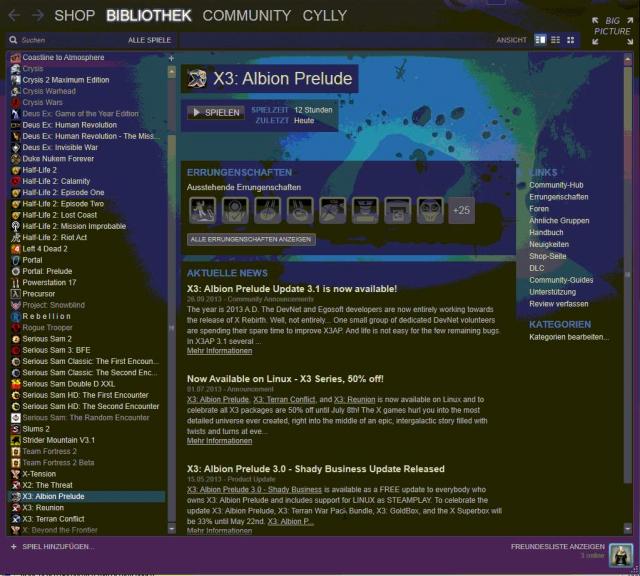Select Portal in the game list
Screen dimensions: 640x576
coord(87,260)
